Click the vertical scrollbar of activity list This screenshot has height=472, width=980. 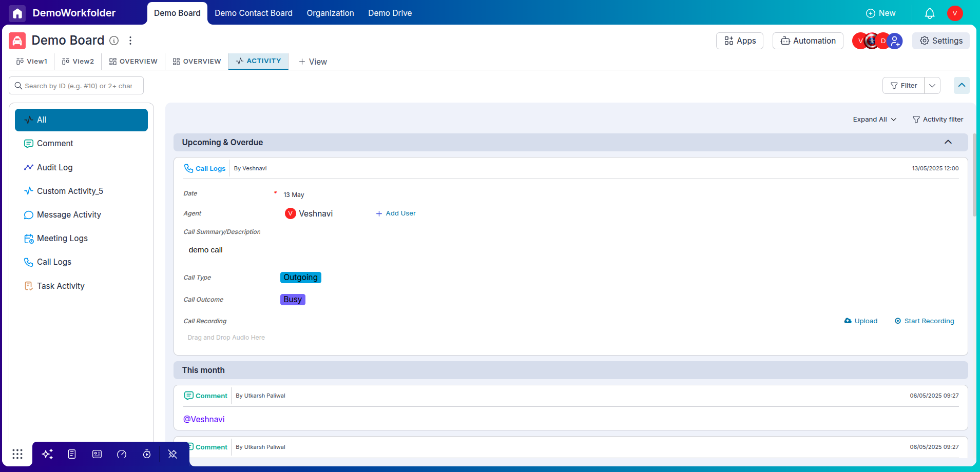click(974, 174)
